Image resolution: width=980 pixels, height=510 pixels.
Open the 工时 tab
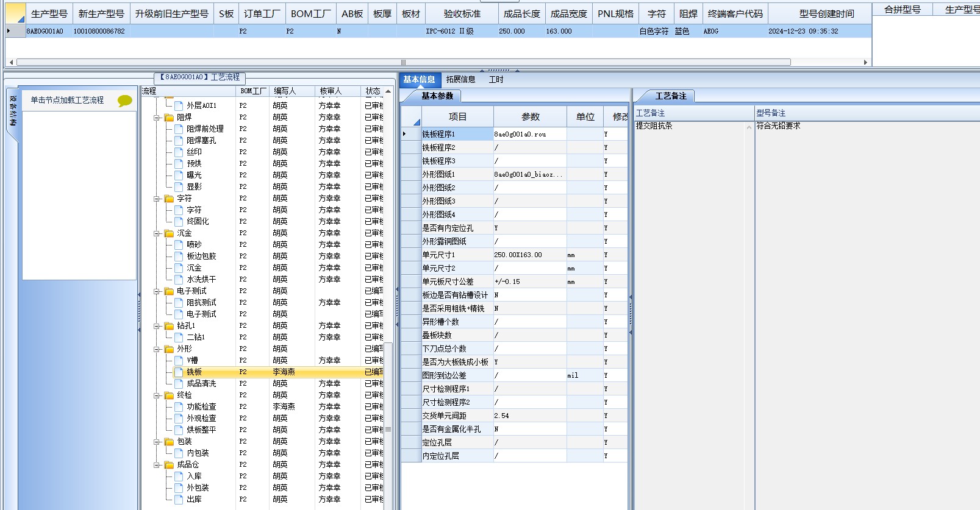[496, 79]
